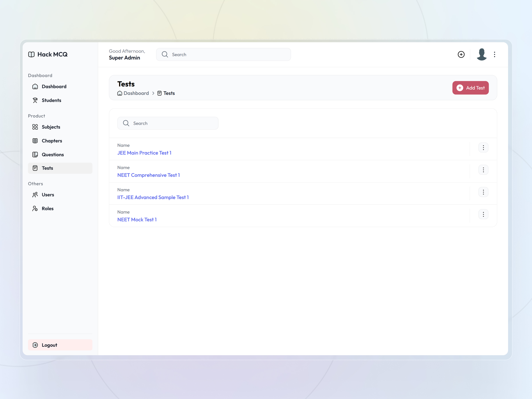The image size is (532, 399).
Task: Click the Add Test button
Action: click(x=470, y=88)
